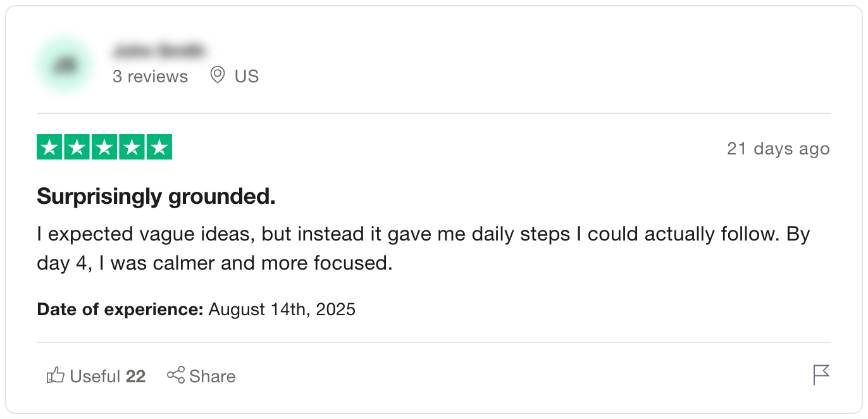Viewport: 868px width, 419px height.
Task: Open the "Surprisingly grounded." review title
Action: 156,197
